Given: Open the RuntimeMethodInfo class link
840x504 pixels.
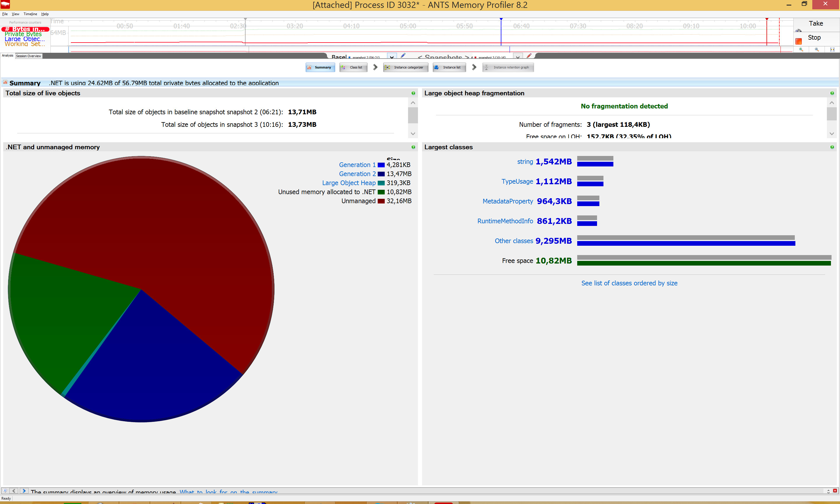Looking at the screenshot, I should tap(505, 221).
